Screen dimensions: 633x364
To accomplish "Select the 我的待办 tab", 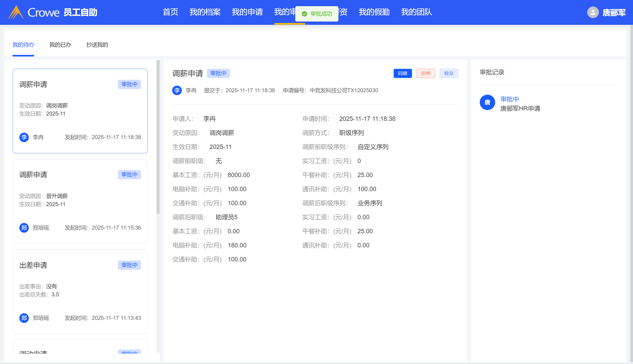I will click(x=23, y=45).
